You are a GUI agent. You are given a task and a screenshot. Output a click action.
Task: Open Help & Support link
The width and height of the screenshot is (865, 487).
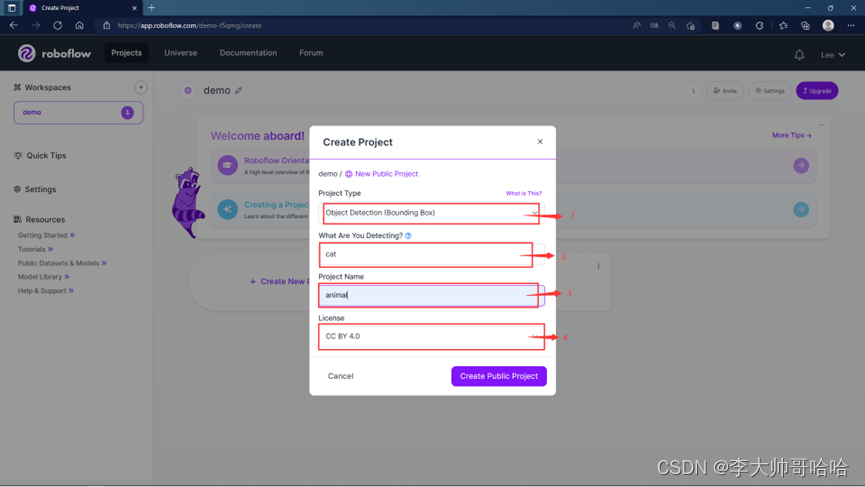click(45, 291)
